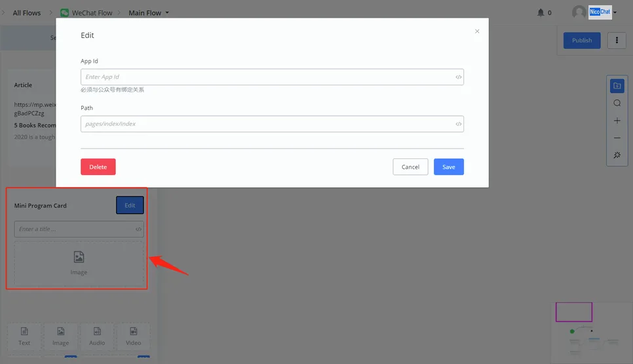Open the NicoChat account dropdown

click(x=603, y=12)
